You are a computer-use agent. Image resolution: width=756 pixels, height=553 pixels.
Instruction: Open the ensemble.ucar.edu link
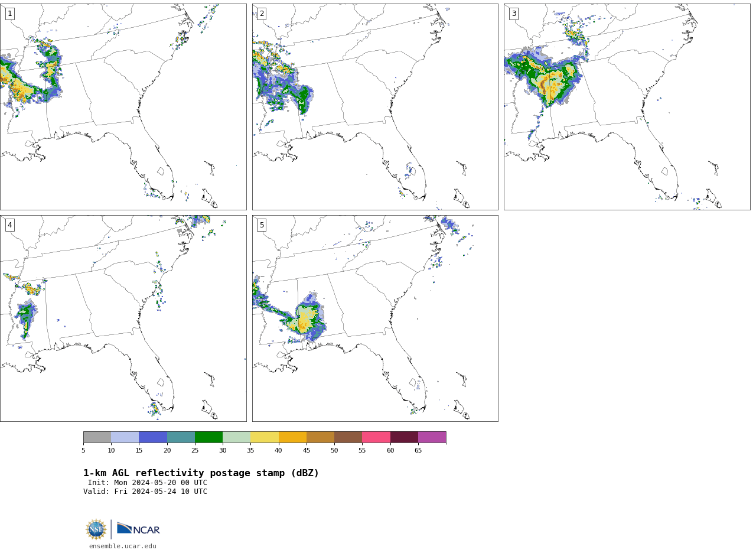[x=123, y=547]
